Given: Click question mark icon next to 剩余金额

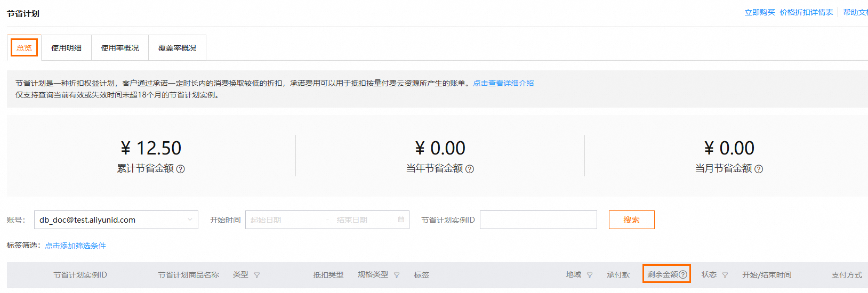Looking at the screenshot, I should pyautogui.click(x=683, y=275).
